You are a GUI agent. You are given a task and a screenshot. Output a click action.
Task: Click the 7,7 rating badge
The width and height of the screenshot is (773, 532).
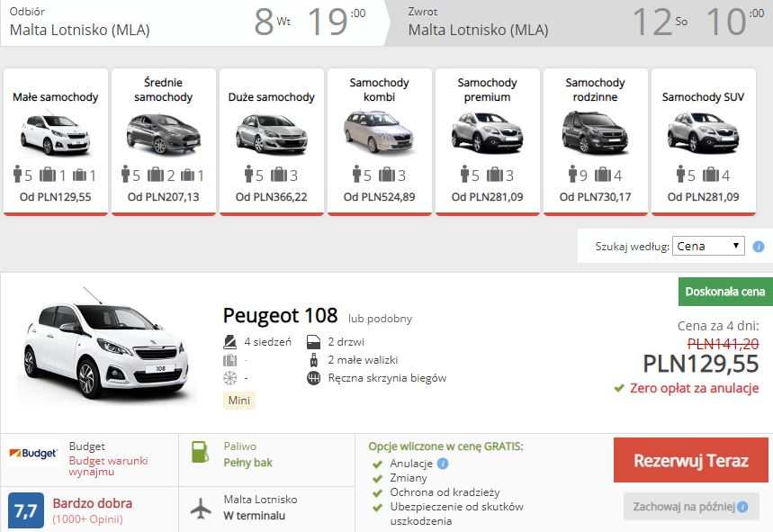coord(25,510)
